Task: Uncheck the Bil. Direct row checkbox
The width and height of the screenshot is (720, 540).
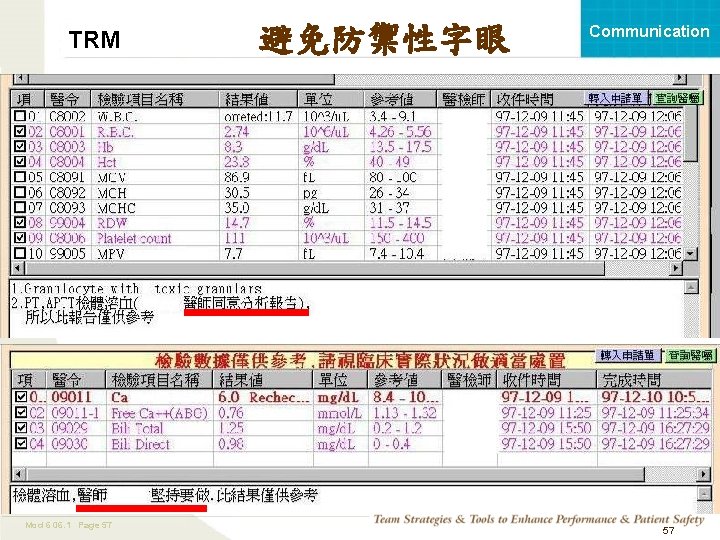Action: (x=21, y=444)
